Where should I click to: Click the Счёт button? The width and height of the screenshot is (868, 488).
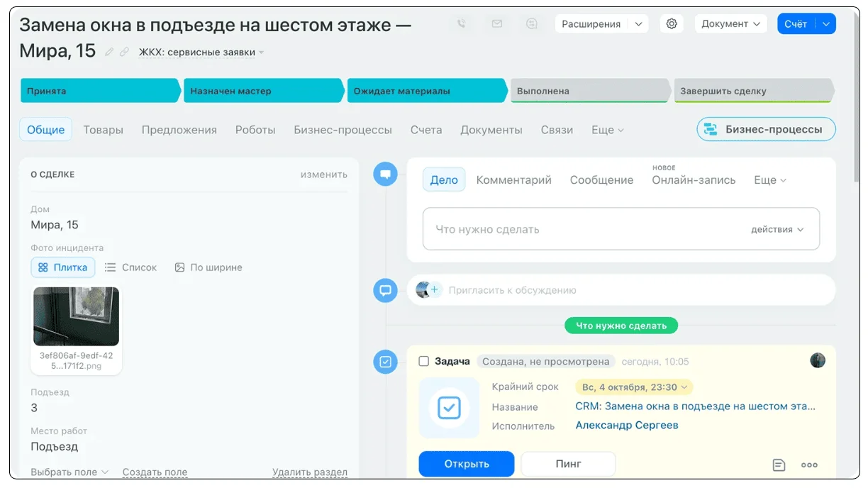(796, 23)
